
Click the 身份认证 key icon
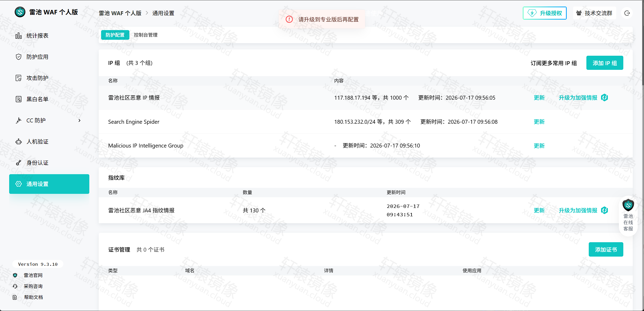[19, 163]
